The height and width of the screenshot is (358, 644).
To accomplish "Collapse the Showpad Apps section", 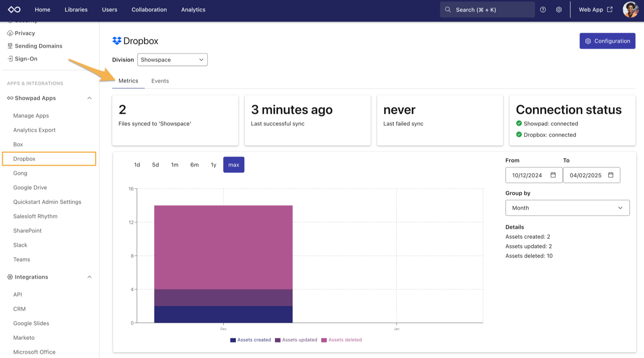I will tap(90, 98).
